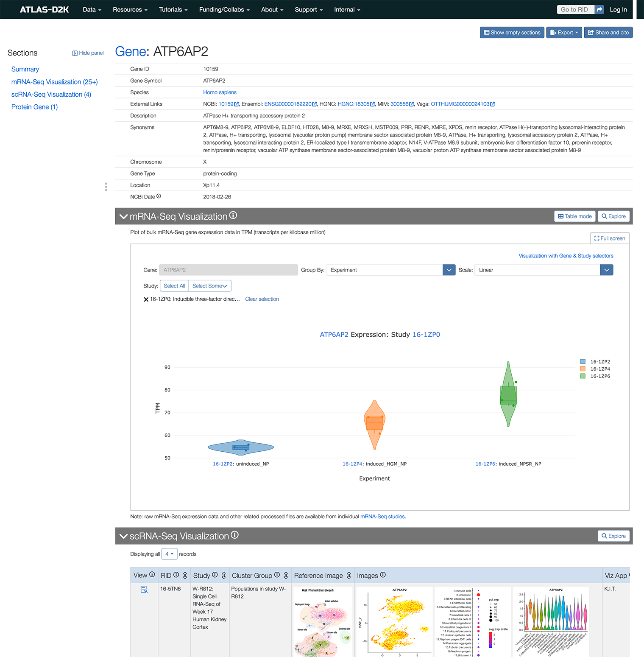Click Select All studies button
Viewport: 644px width, 657px height.
[x=174, y=286]
